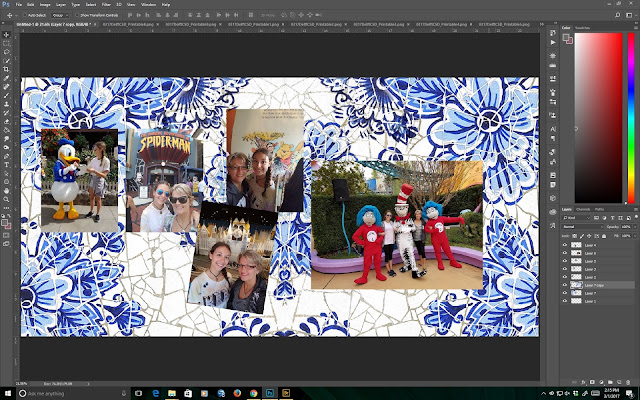Select the Eraser tool

7,121
